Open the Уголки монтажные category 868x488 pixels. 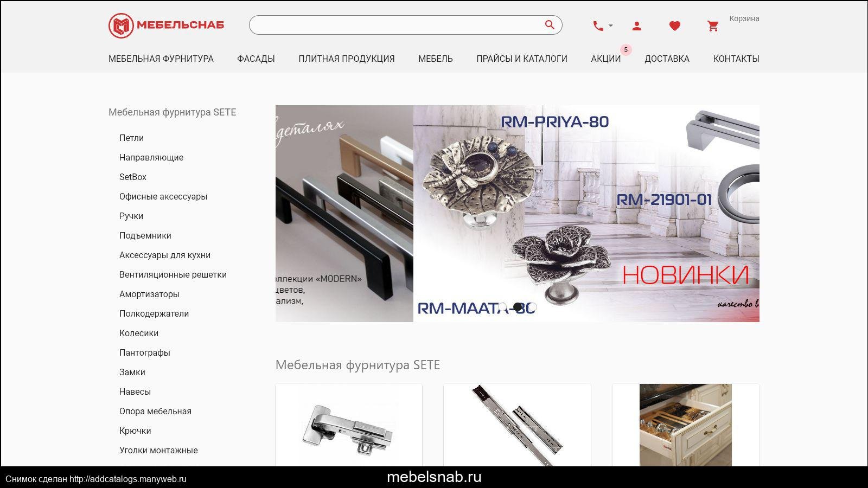pos(158,450)
